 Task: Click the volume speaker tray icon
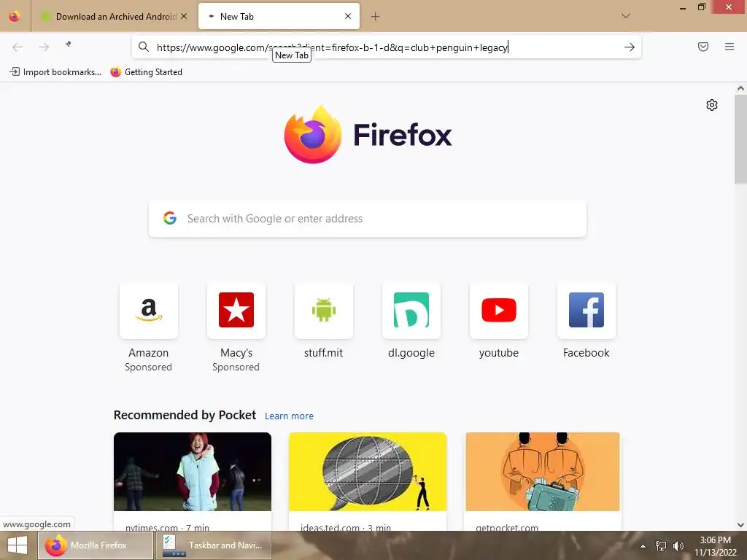[x=678, y=545]
